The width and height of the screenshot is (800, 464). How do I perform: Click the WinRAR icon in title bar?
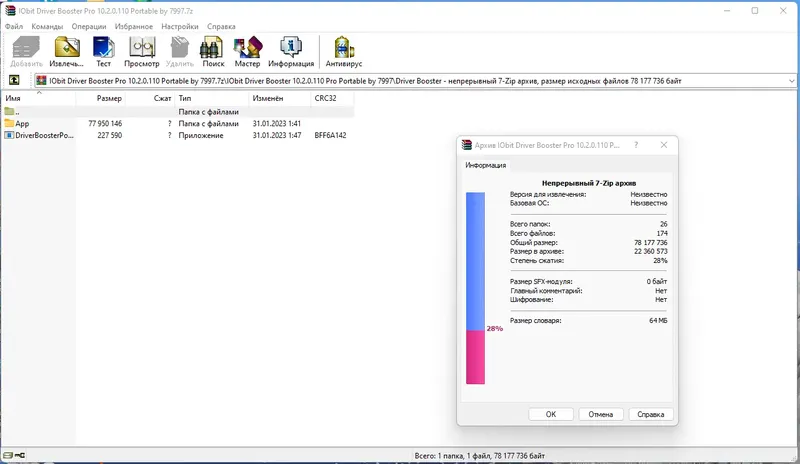tap(10, 10)
